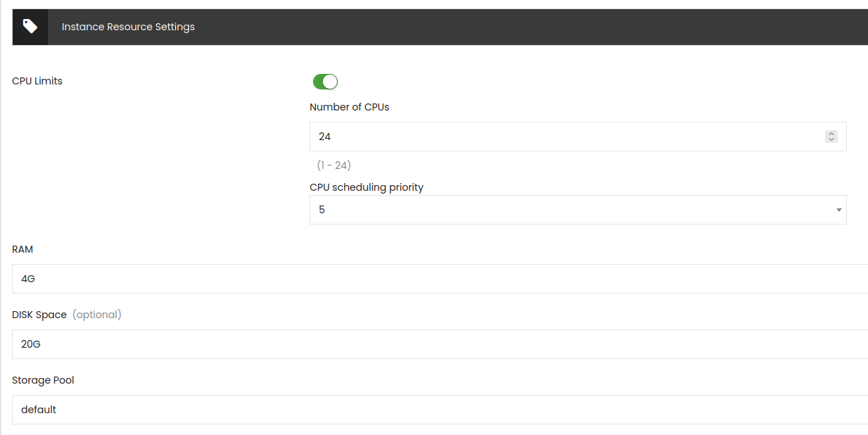The image size is (868, 435).
Task: Decrease CPU count with the down stepper arrow
Action: (x=831, y=140)
